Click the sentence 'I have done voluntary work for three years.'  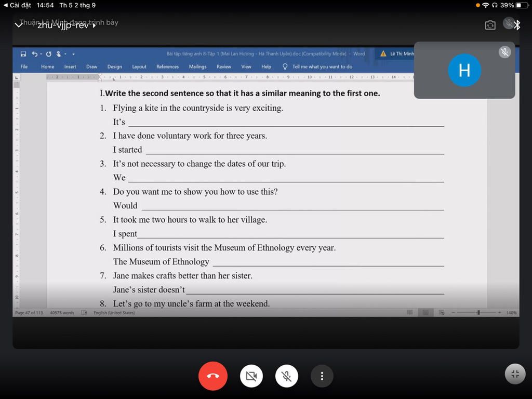click(x=190, y=136)
